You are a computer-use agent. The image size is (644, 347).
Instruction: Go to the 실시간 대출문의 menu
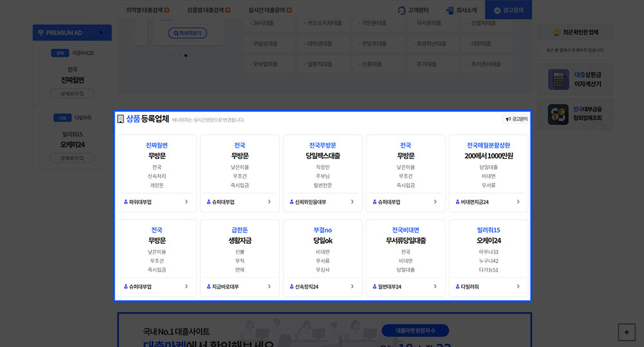(x=269, y=10)
